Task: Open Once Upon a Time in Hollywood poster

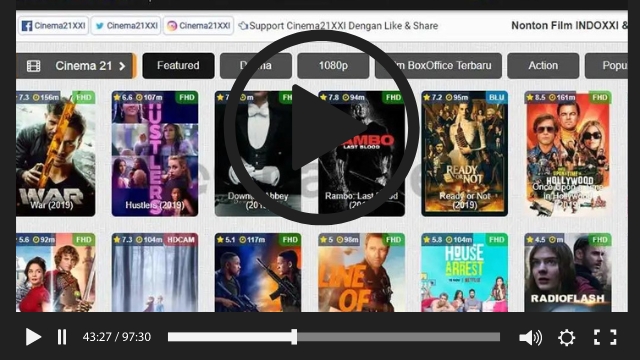Action: [568, 153]
